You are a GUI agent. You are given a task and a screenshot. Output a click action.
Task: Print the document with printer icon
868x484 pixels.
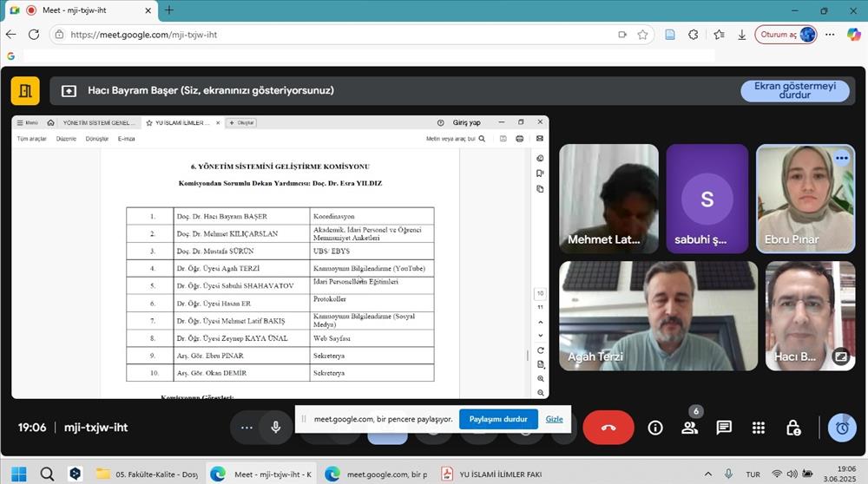519,139
